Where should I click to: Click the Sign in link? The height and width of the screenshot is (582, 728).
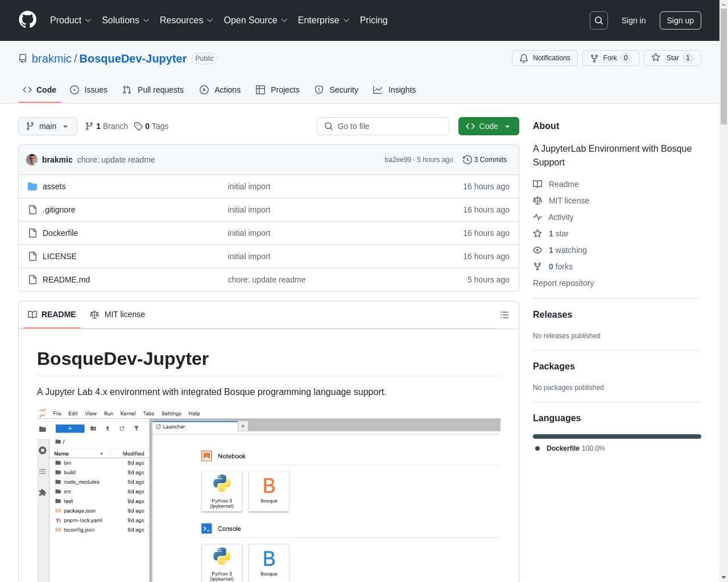coord(634,20)
